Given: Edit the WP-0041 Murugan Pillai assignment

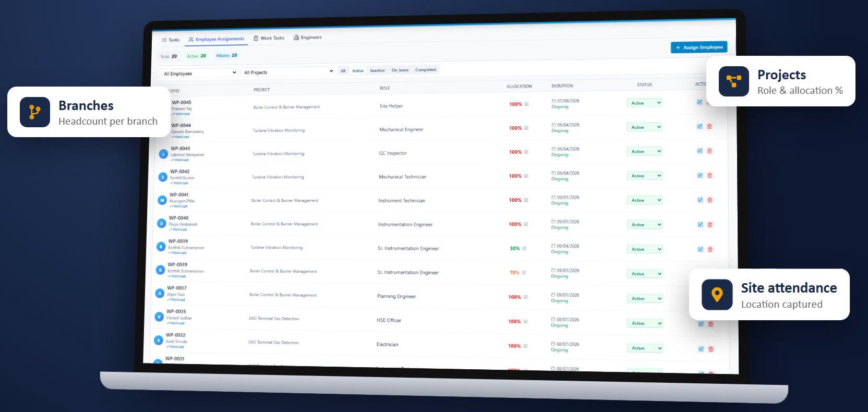Looking at the screenshot, I should 700,200.
